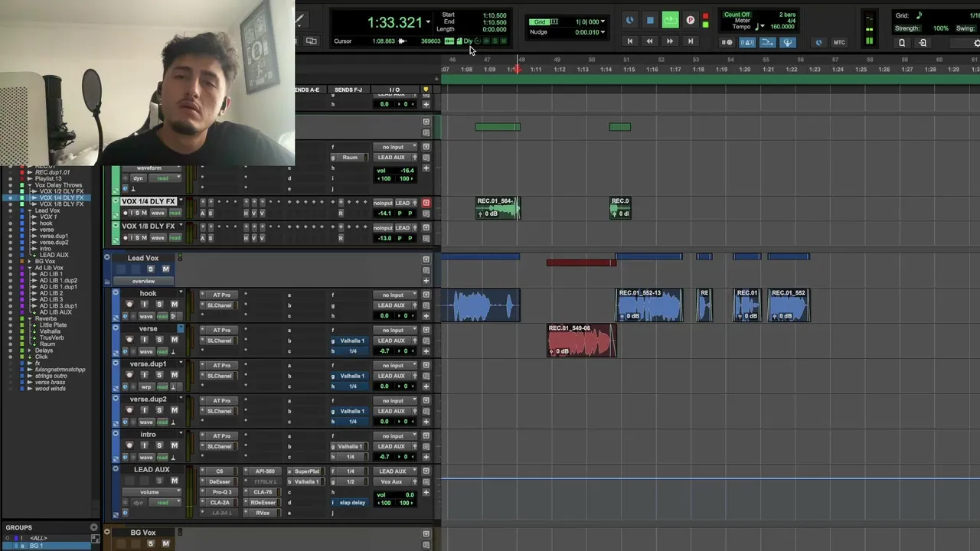Click Go to End transport button
The image size is (980, 551).
691,41
